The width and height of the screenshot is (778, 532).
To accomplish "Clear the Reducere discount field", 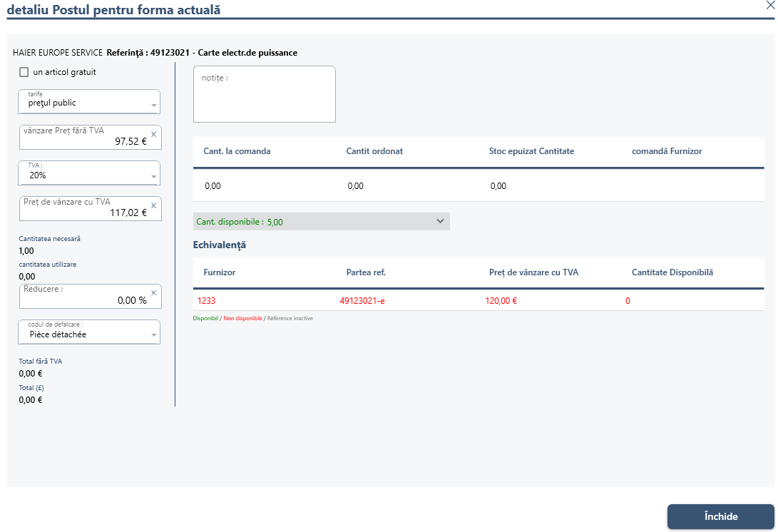I will click(x=154, y=293).
